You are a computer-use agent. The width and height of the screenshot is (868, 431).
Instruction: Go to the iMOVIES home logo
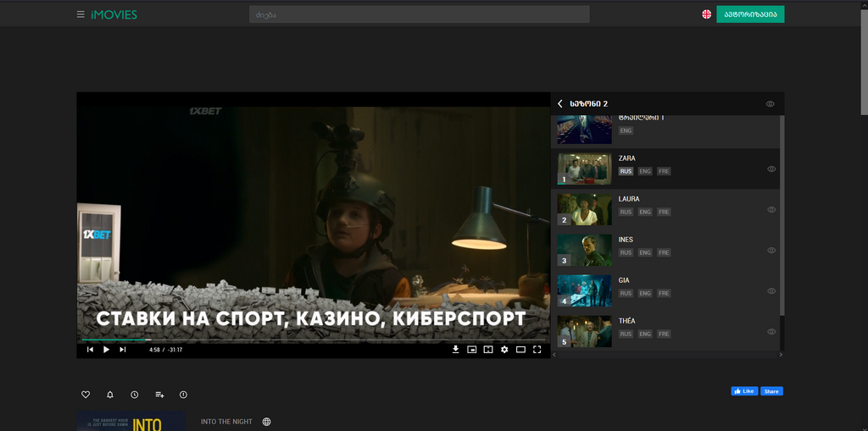pos(114,15)
